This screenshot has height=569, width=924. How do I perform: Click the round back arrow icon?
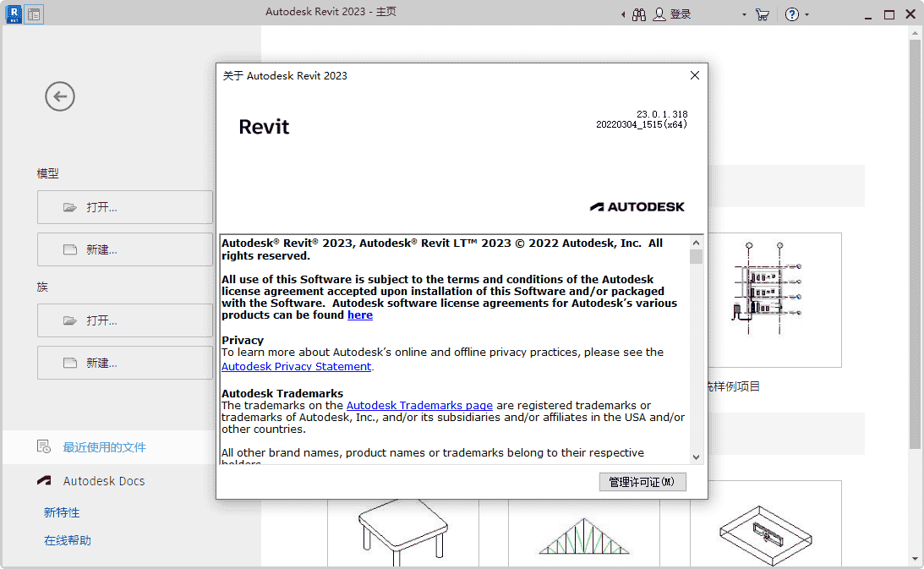60,96
